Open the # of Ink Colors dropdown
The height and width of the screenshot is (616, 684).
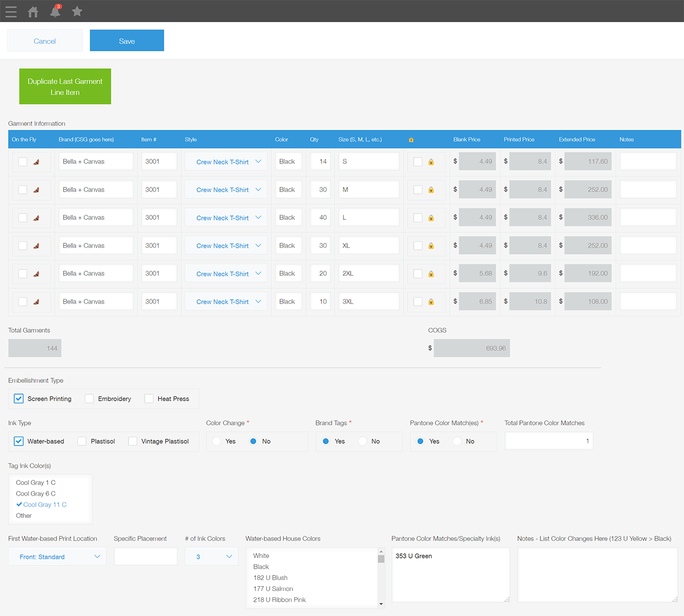click(212, 557)
